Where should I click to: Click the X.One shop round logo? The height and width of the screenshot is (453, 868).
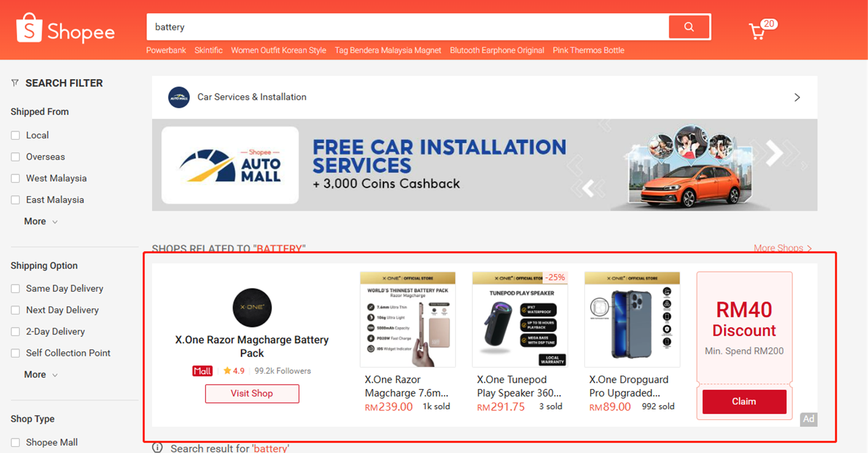[x=252, y=308]
